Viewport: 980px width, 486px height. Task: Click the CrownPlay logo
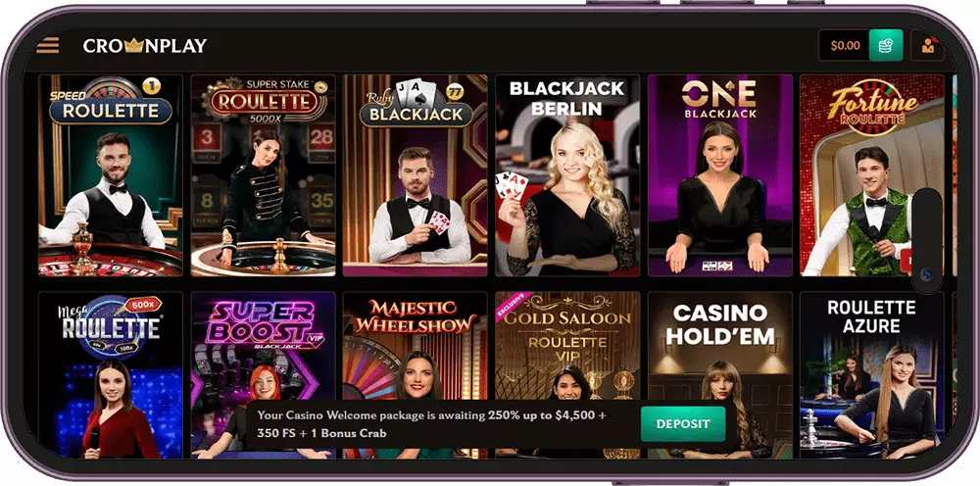[145, 46]
